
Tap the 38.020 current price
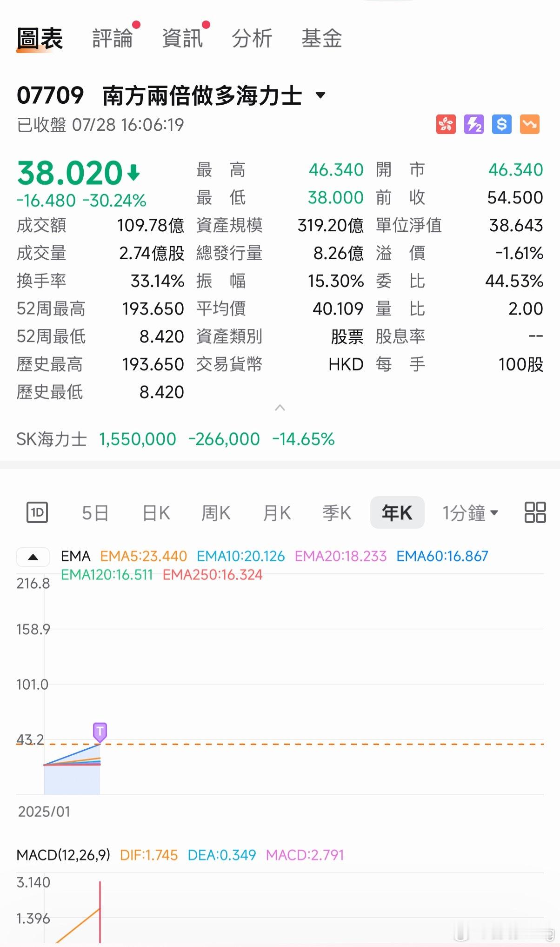tap(70, 173)
